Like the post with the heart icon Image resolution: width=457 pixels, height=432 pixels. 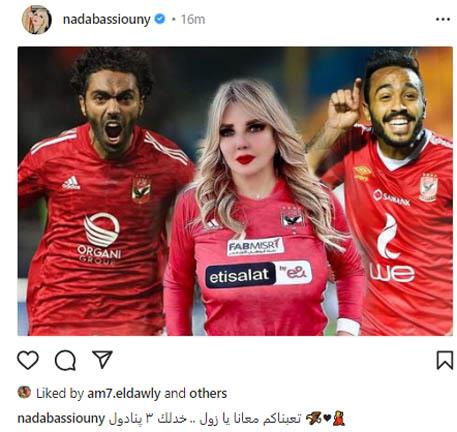pyautogui.click(x=28, y=360)
